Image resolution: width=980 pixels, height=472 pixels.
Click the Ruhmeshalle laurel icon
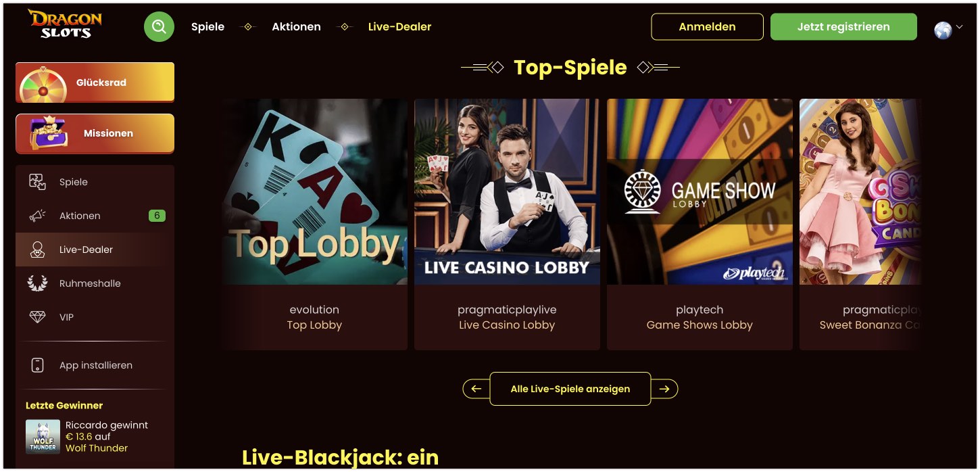point(37,283)
